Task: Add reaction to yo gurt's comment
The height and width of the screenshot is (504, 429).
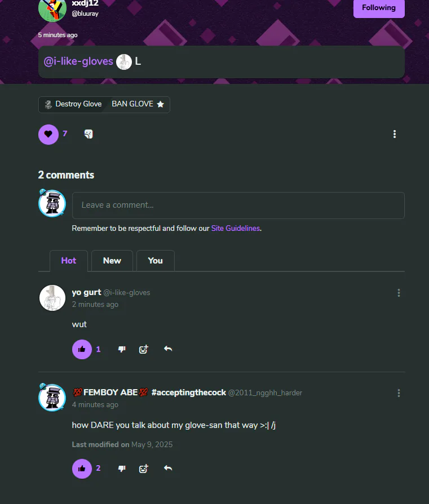Action: pos(144,349)
